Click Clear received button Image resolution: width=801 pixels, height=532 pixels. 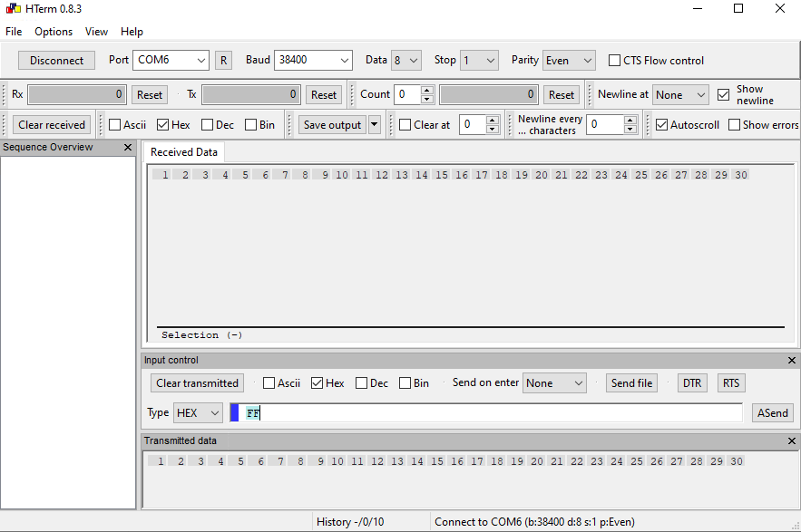click(52, 125)
